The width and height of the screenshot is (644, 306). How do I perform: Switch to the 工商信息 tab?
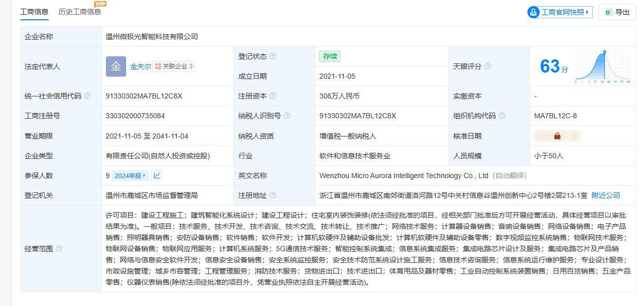pyautogui.click(x=34, y=12)
